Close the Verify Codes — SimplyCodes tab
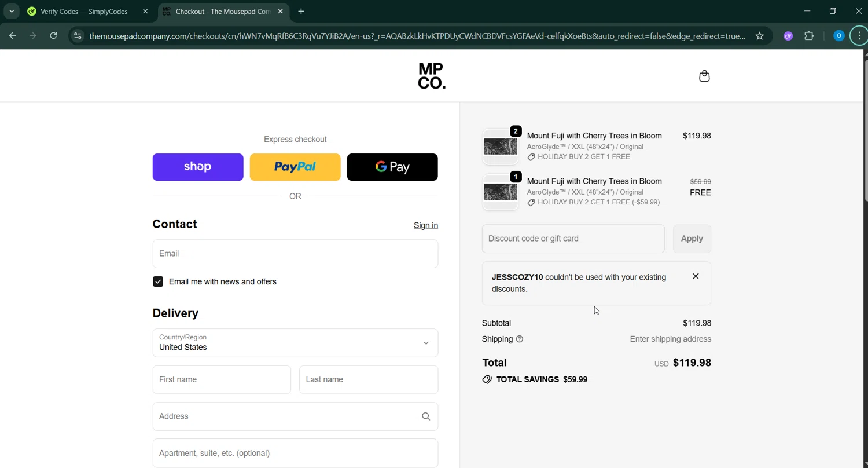868x468 pixels. pyautogui.click(x=145, y=11)
